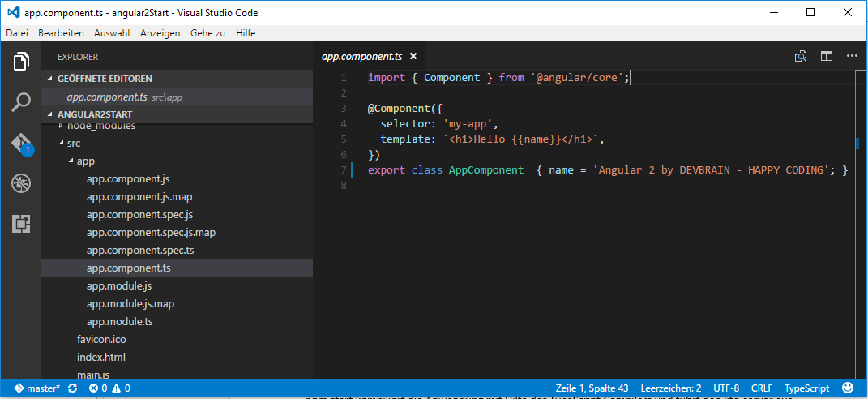
Task: Click line number 7 in the gutter
Action: tap(344, 170)
